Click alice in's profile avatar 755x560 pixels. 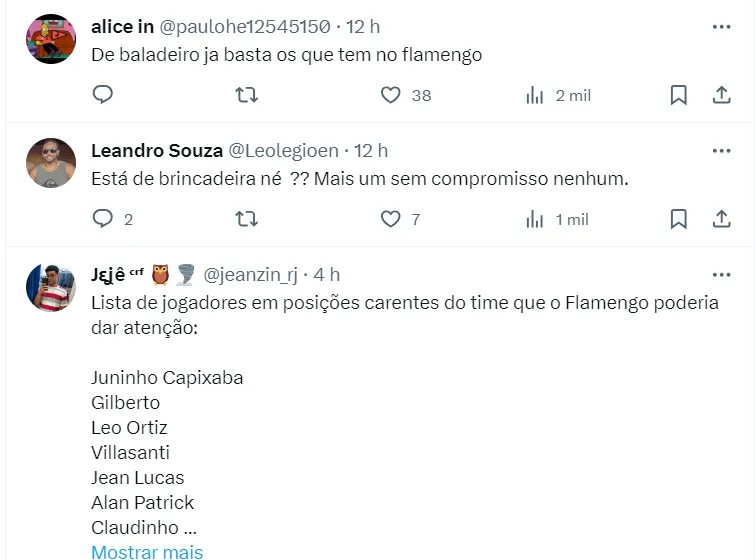click(51, 39)
